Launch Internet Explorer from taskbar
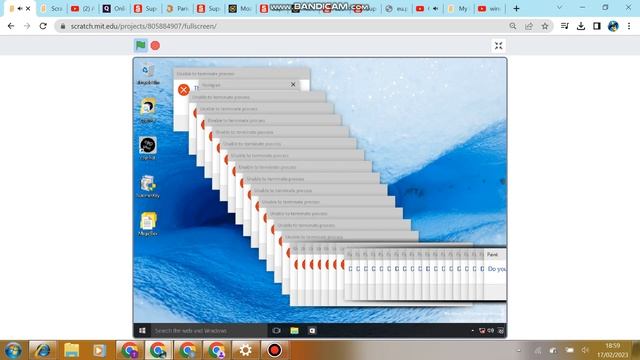Image resolution: width=640 pixels, height=360 pixels. tap(42, 350)
